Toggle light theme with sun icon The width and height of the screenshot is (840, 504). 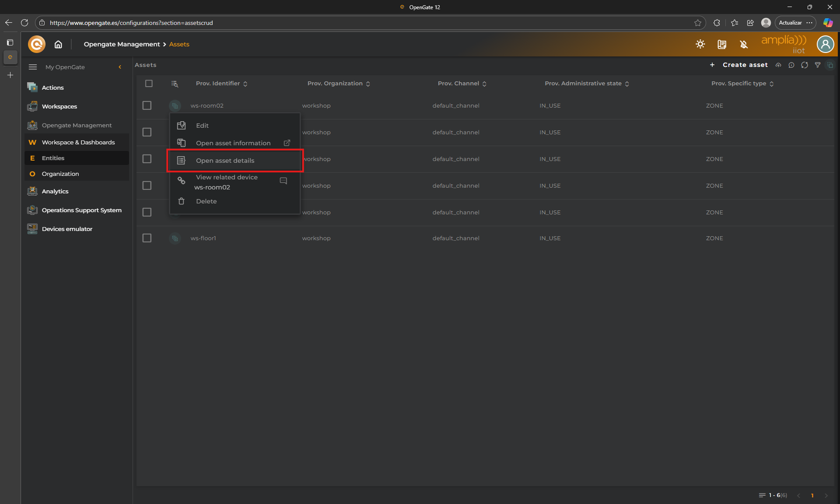tap(700, 44)
